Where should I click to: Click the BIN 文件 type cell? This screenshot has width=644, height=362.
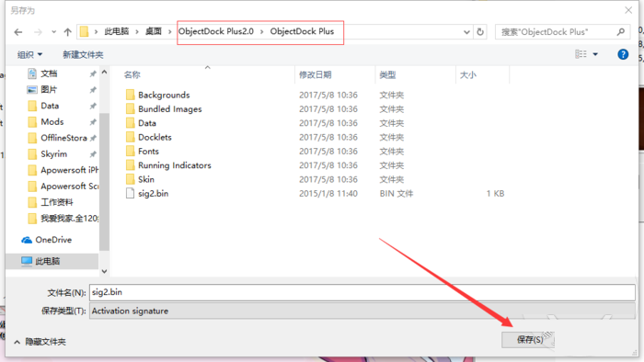(397, 194)
